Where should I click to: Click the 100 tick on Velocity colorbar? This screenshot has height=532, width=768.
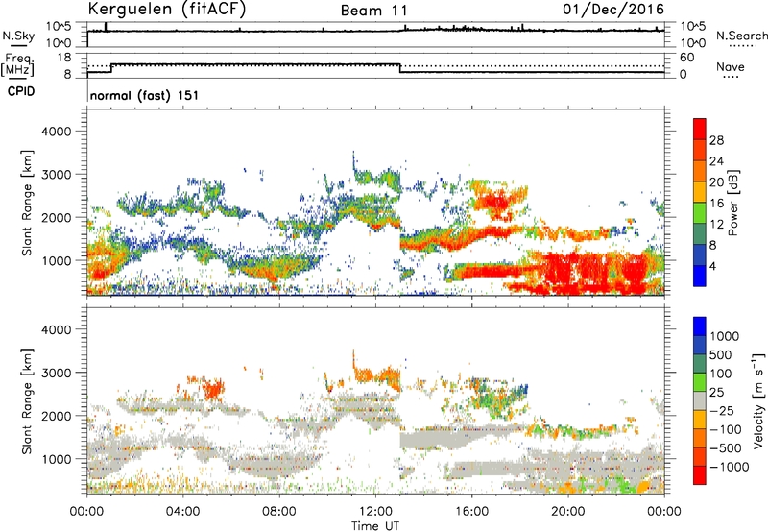[x=721, y=374]
